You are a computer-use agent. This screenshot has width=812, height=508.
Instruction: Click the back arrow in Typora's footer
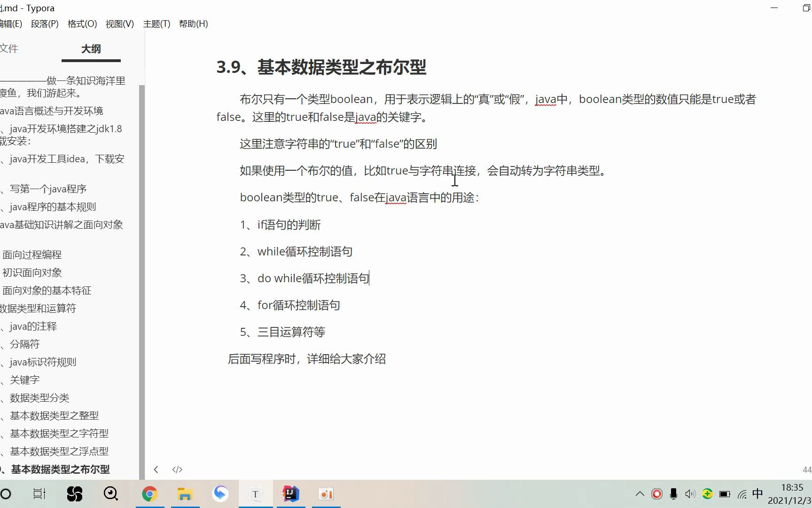156,469
